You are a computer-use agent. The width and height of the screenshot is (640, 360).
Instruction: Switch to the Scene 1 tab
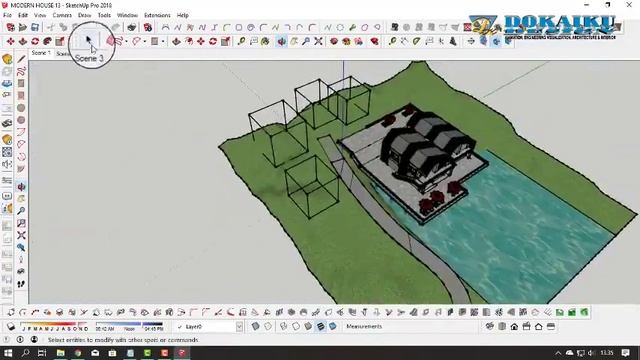pos(41,53)
